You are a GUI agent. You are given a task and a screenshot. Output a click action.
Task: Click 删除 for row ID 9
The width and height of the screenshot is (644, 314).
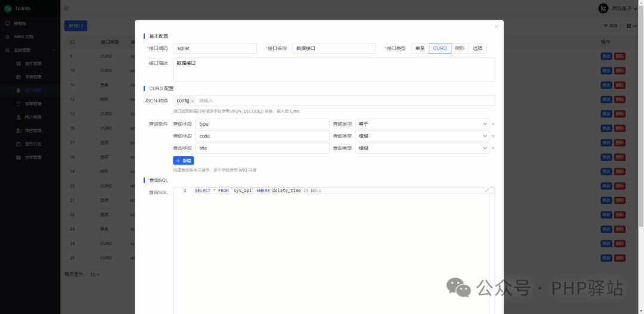click(620, 56)
